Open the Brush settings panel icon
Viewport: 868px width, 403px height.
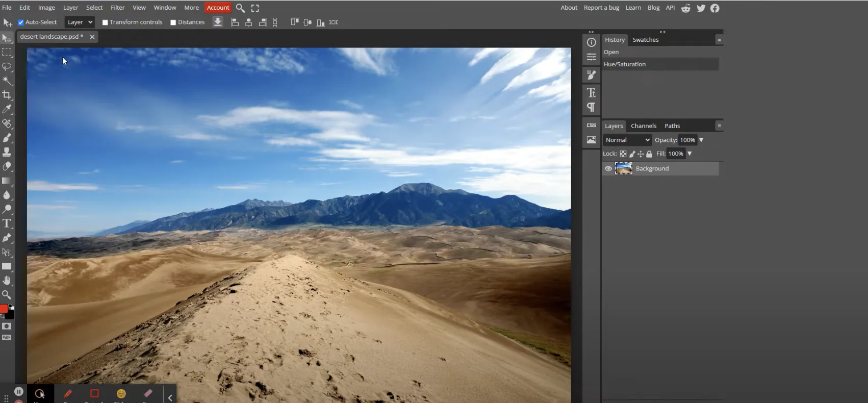[x=591, y=74]
